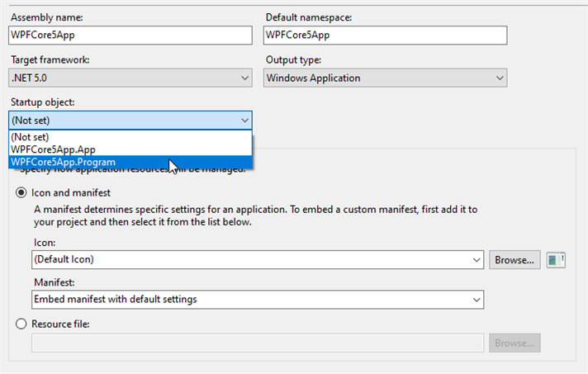Click the Resource file path field
Screen dimensions: 588x374
click(x=258, y=343)
